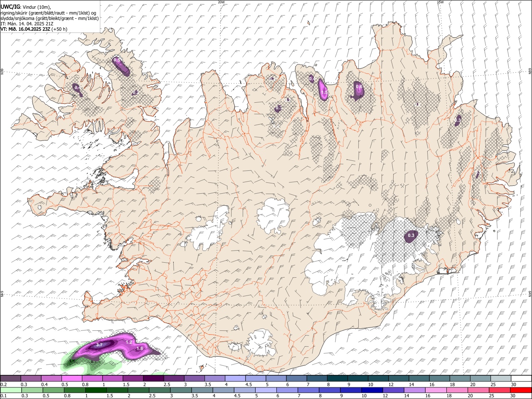Click the dark green swatch labeled 1, lower legend
The height and width of the screenshot is (399, 532).
click(96, 390)
